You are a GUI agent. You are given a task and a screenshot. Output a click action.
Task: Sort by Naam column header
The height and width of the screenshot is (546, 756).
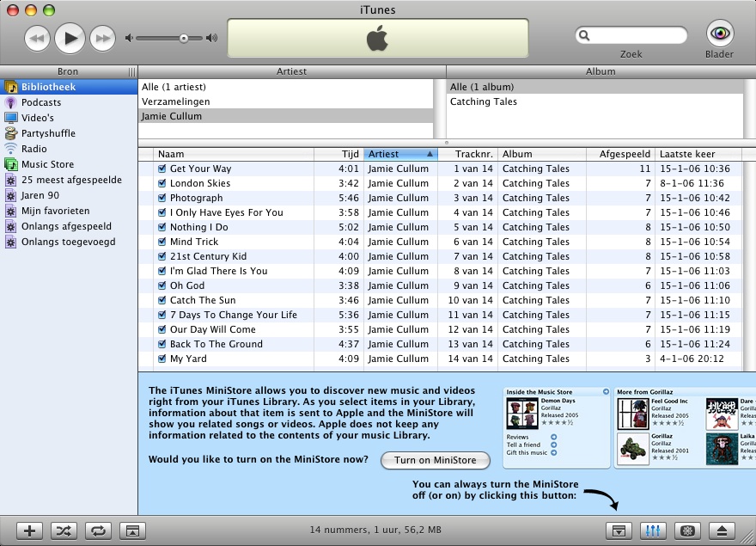[x=234, y=154]
